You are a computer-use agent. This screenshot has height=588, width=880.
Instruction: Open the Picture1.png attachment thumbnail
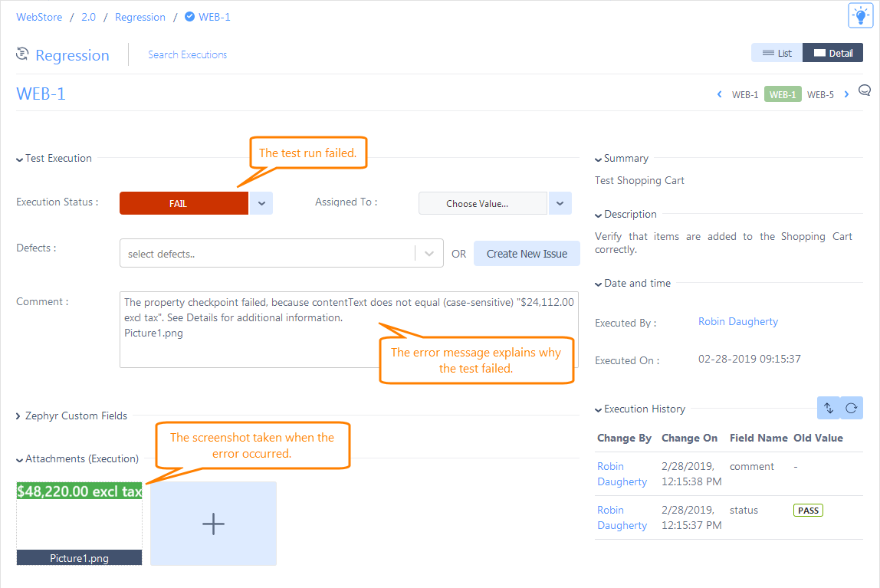click(x=79, y=523)
